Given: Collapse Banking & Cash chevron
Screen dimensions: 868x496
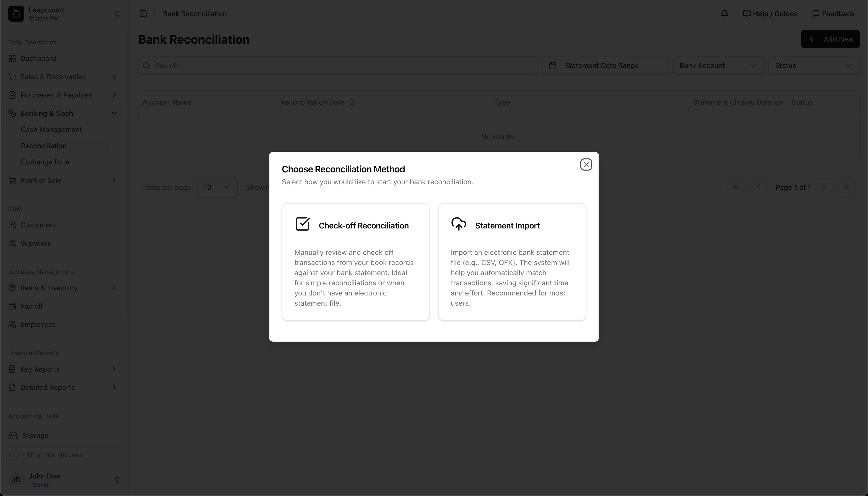Looking at the screenshot, I should [x=114, y=113].
